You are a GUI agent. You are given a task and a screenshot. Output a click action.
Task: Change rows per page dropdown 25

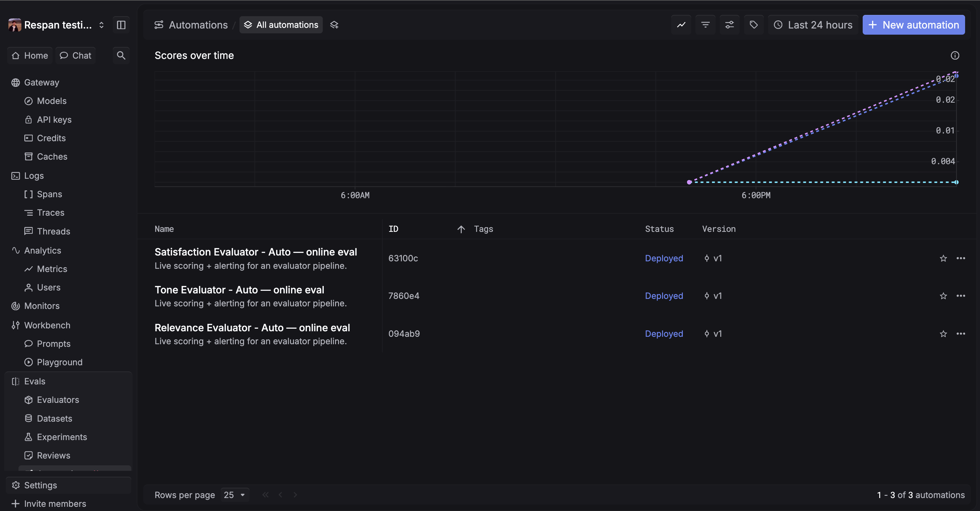(234, 495)
